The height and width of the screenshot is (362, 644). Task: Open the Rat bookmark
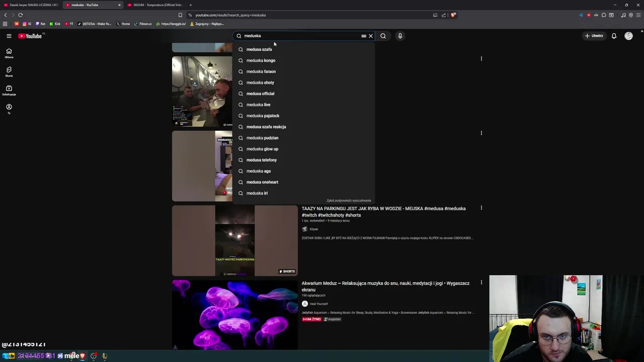point(40,24)
